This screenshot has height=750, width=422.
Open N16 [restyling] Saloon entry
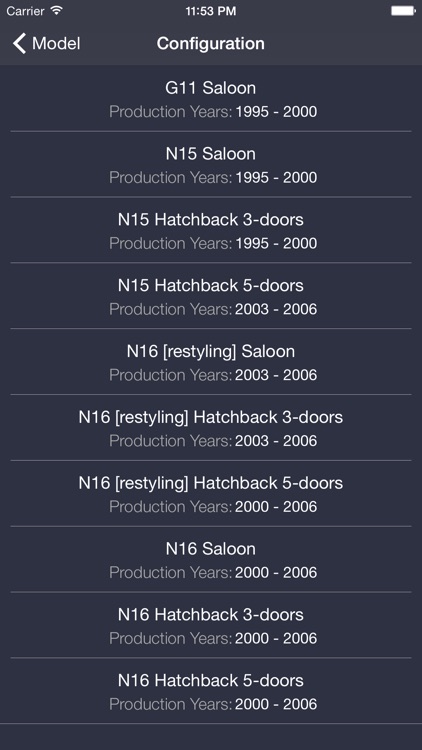[211, 362]
